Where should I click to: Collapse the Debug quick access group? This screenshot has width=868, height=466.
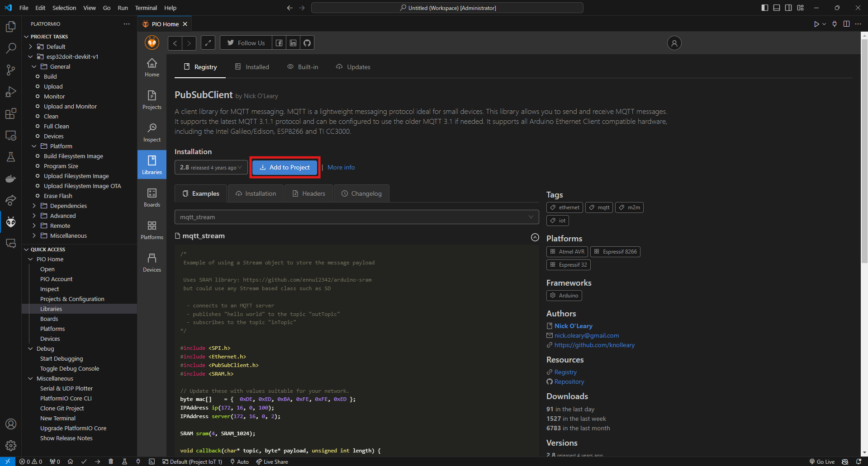tap(30, 348)
